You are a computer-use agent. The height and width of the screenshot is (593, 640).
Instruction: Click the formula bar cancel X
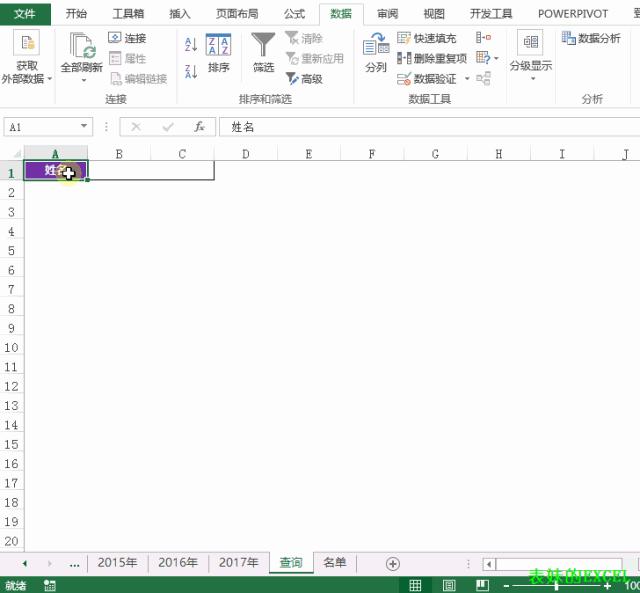136,127
